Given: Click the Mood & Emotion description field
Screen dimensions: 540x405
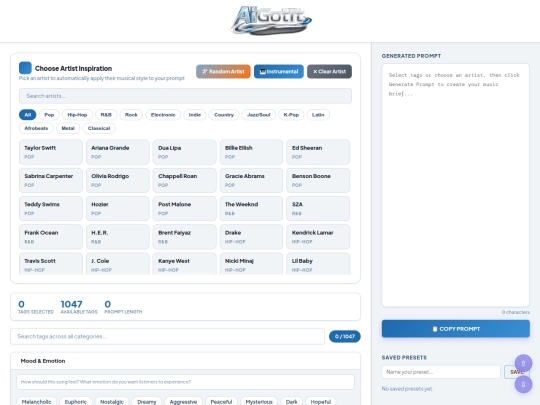Looking at the screenshot, I should (x=185, y=382).
